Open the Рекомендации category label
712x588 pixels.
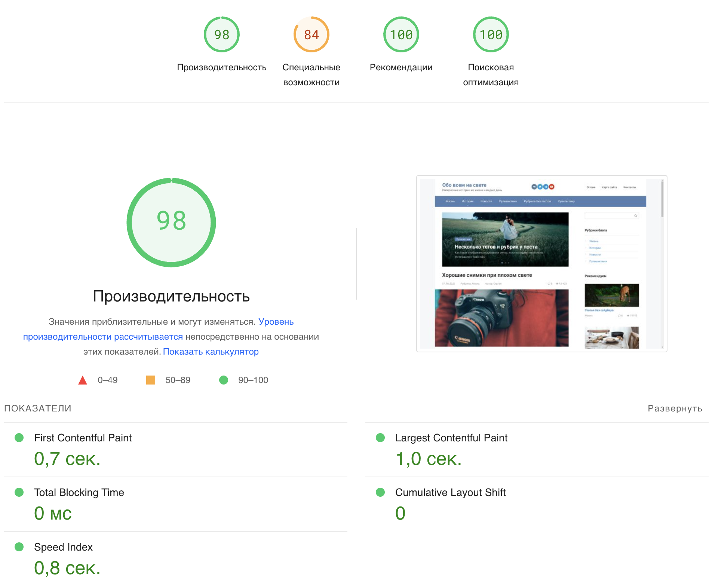point(401,67)
